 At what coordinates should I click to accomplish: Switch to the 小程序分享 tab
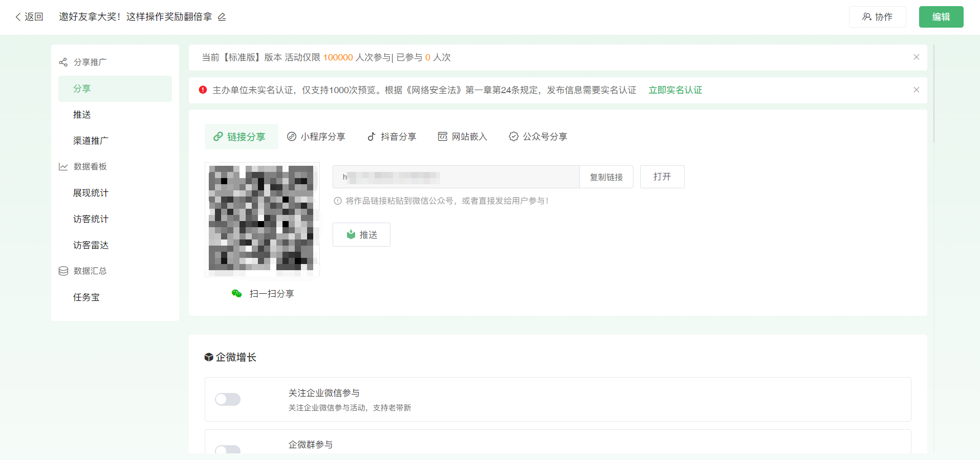tap(316, 137)
